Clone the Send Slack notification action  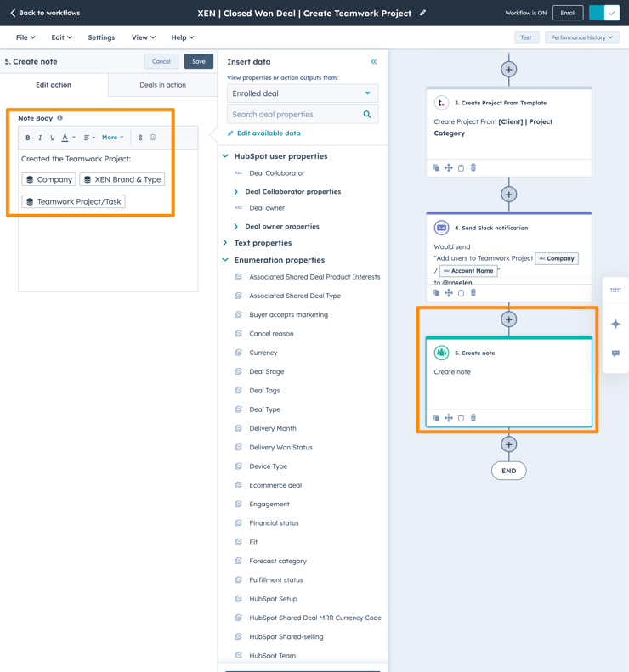pyautogui.click(x=436, y=293)
